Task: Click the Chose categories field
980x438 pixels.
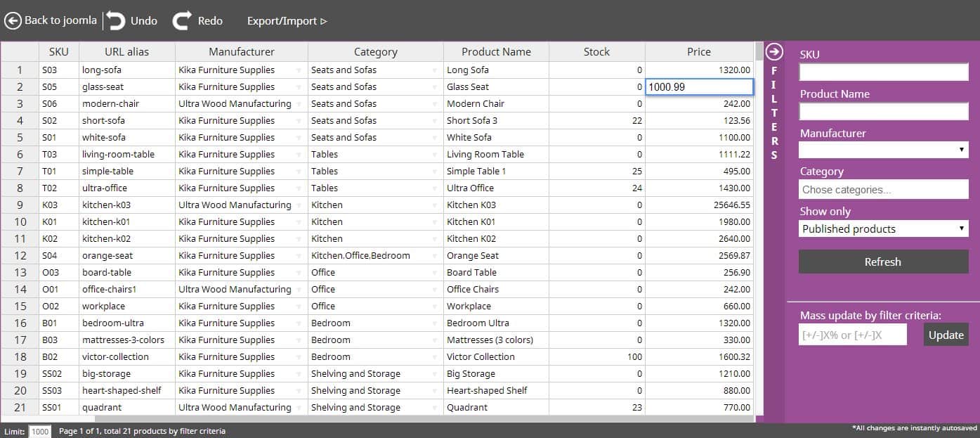Action: pos(883,188)
